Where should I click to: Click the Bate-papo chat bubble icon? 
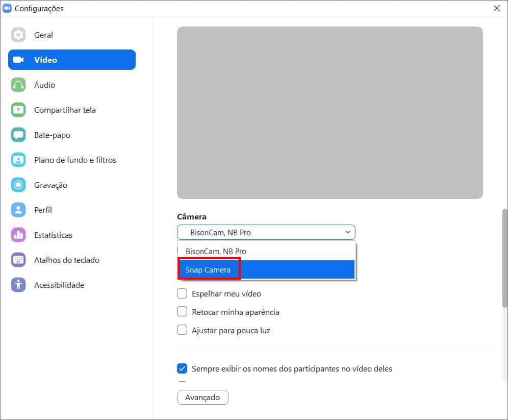pos(18,135)
